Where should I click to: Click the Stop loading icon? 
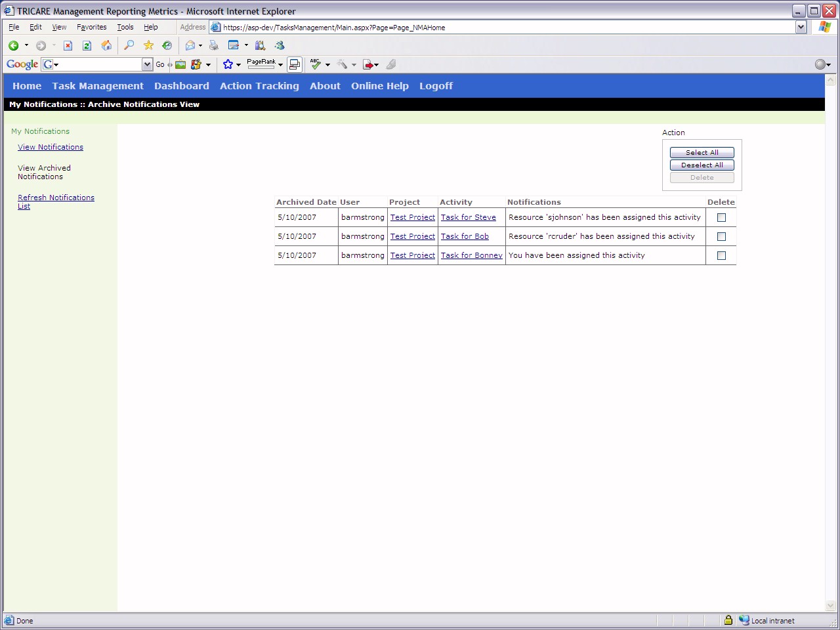click(x=68, y=45)
